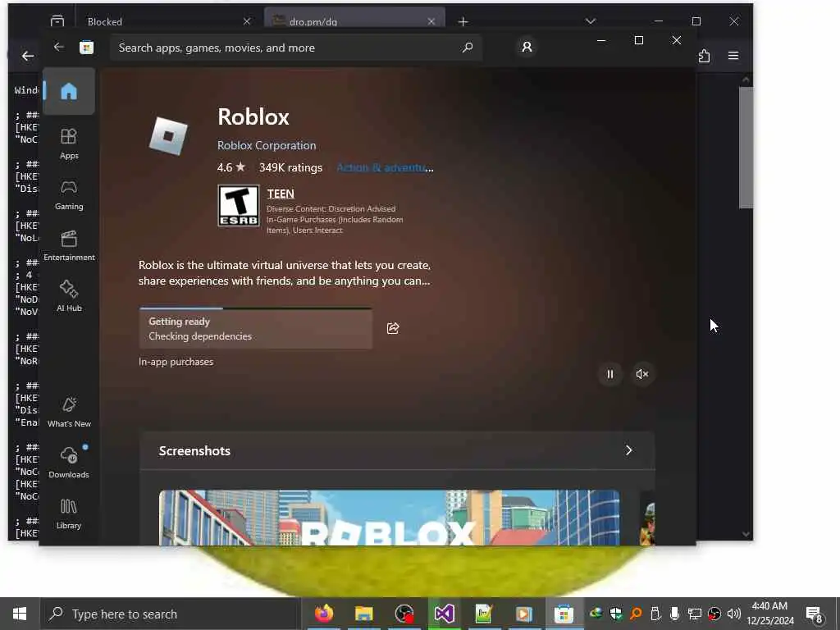Image resolution: width=840 pixels, height=630 pixels.
Task: Expand the Screenshots section chevron
Action: point(629,450)
